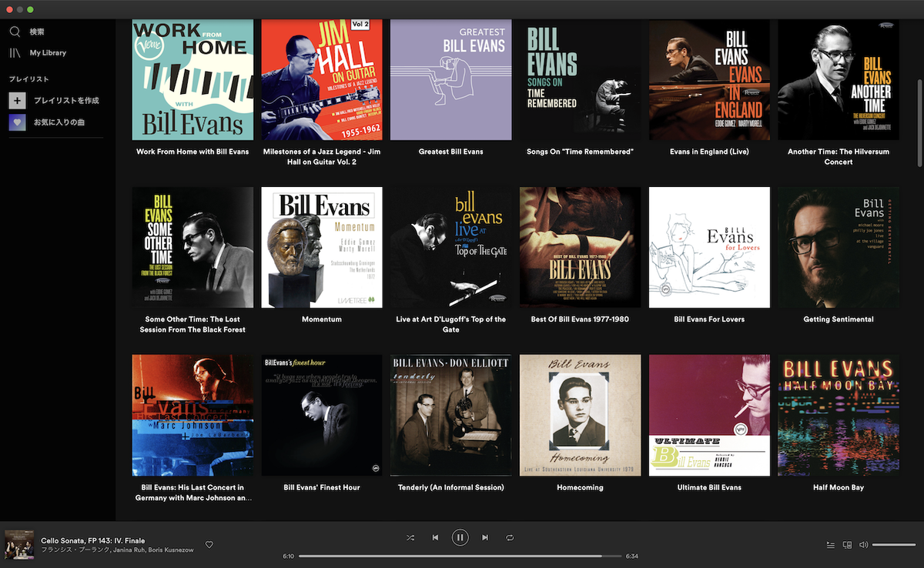Open Songs On Time Remembered album cover
The width and height of the screenshot is (924, 568).
tap(580, 79)
